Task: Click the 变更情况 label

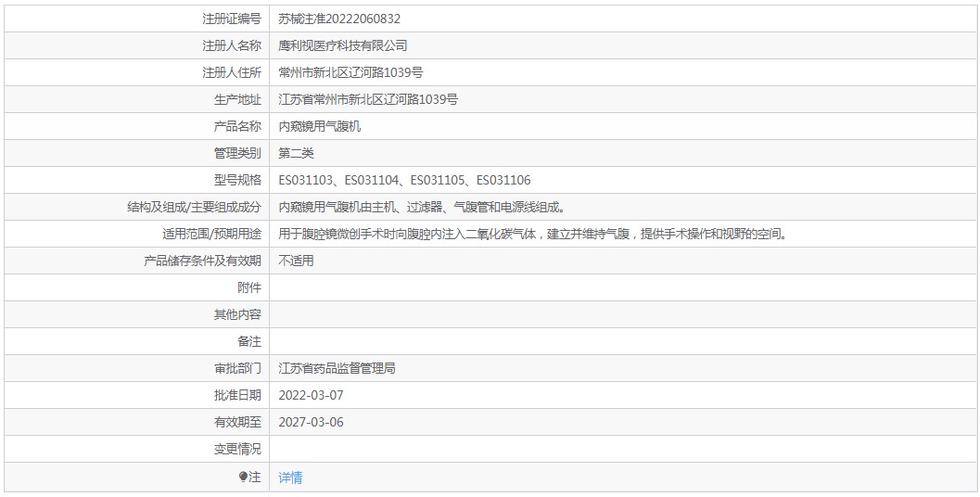Action: (237, 449)
